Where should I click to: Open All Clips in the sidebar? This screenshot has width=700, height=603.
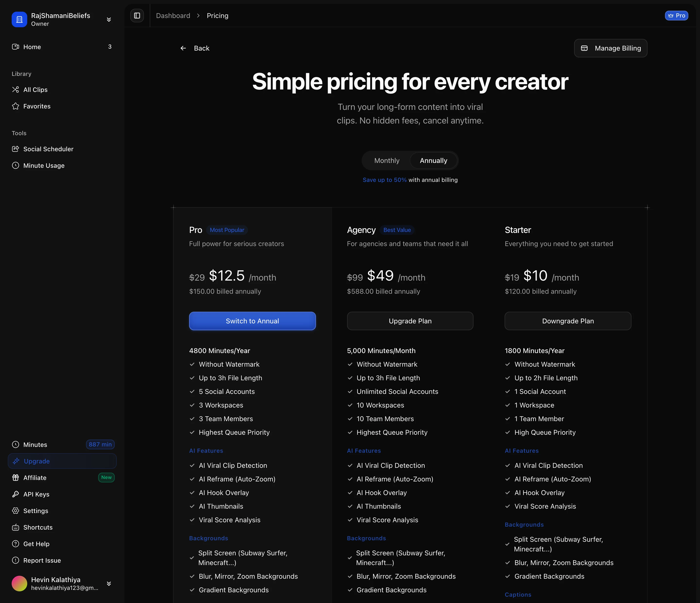[x=62, y=89]
